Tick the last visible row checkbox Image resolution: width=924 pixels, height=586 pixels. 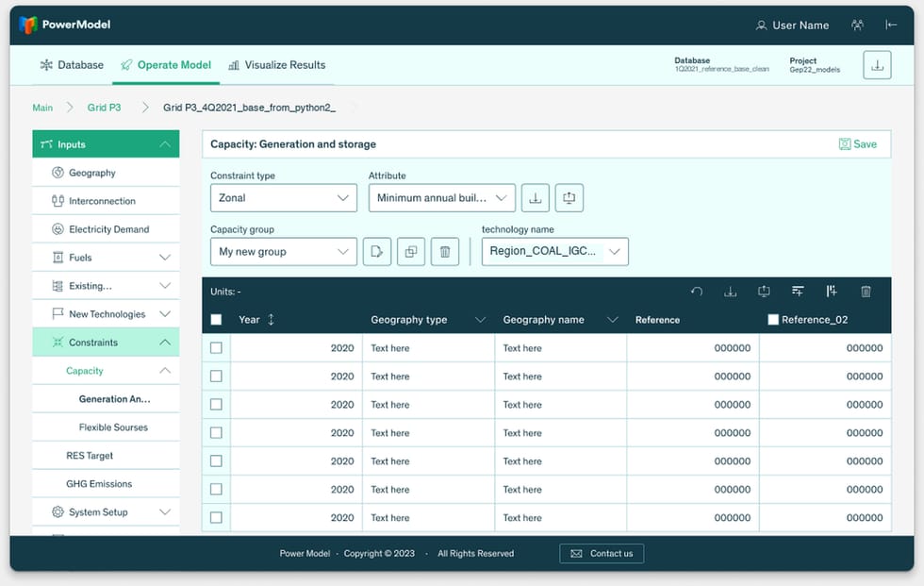click(x=216, y=518)
